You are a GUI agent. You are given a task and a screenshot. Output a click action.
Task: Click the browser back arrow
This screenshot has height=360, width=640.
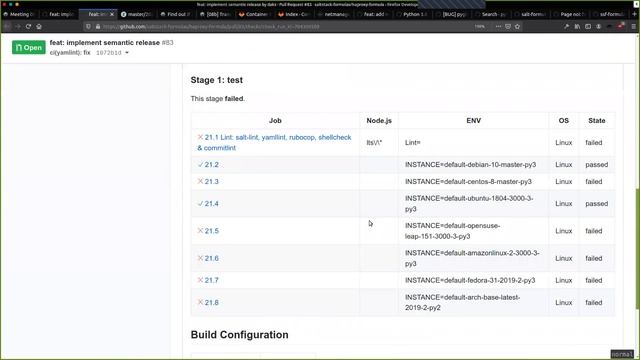(7, 27)
